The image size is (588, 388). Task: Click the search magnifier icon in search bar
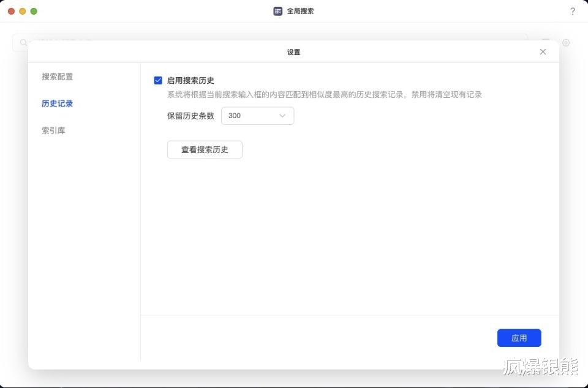(23, 42)
